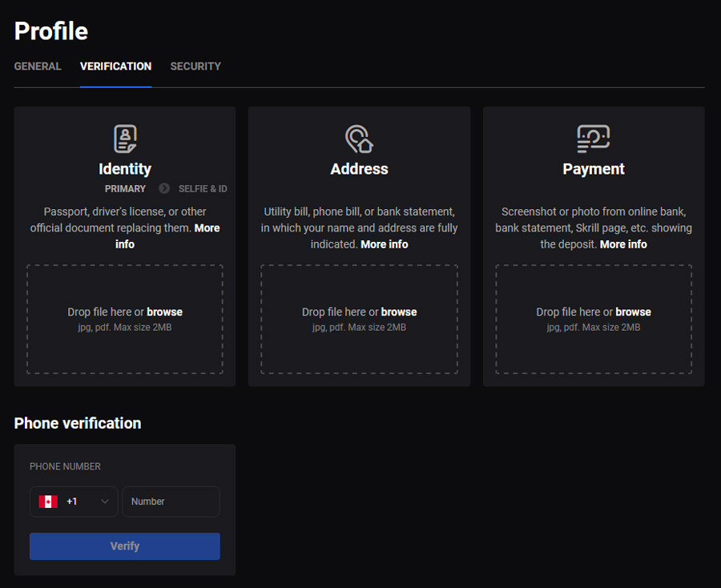Viewport: 721px width, 588px height.
Task: Select the Verification tab
Action: pos(115,66)
